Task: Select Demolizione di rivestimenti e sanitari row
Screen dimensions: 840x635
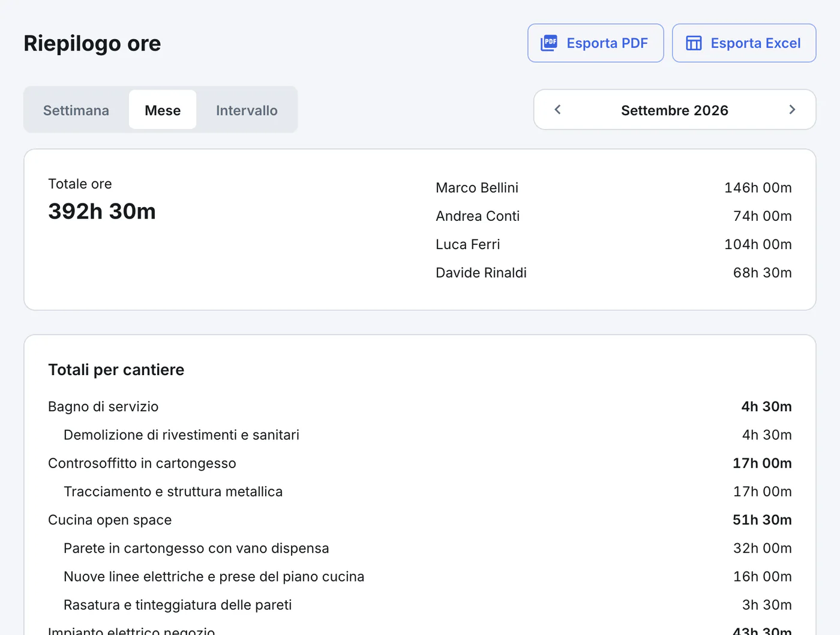Action: (420, 435)
